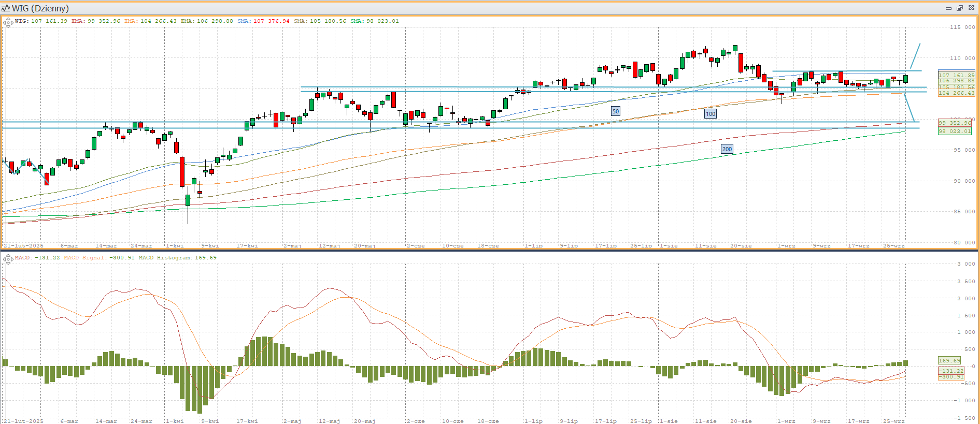Restore down the WIG chart window
This screenshot has width=980, height=424.
pos(960,8)
